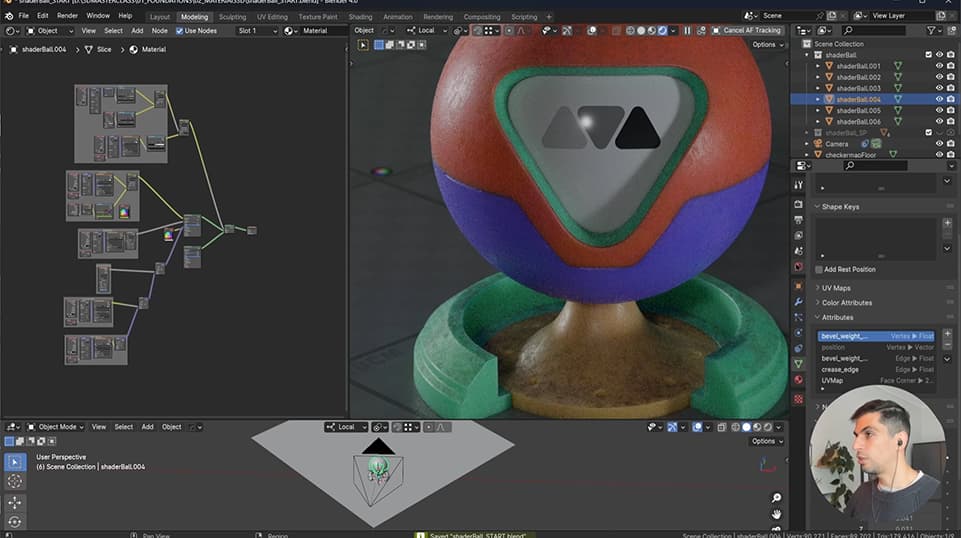This screenshot has width=961, height=538.
Task: Select rendered viewport shading in top viewport
Action: coord(662,31)
